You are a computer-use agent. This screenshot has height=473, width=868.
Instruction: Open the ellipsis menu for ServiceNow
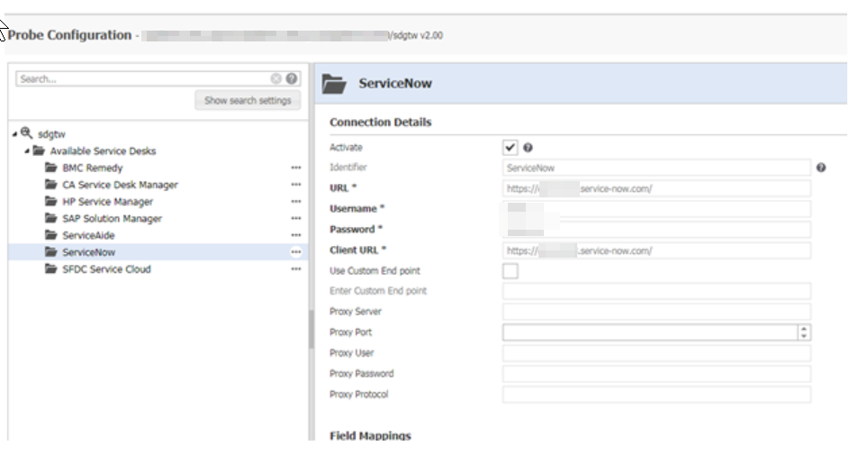coord(295,252)
